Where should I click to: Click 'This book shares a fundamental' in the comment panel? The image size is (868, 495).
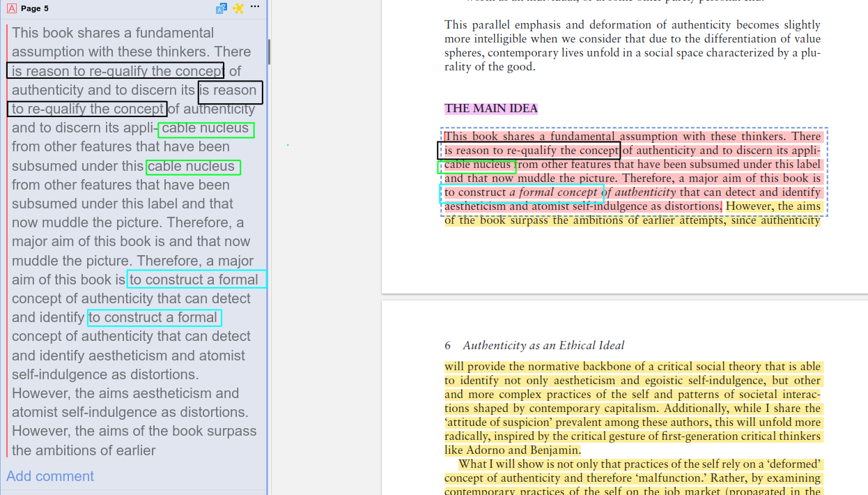(x=113, y=33)
